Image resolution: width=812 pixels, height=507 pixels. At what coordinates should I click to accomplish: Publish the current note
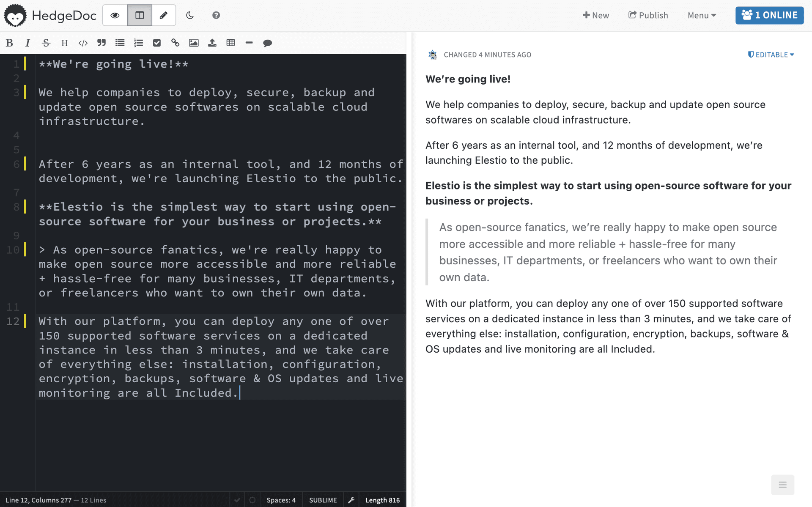tap(648, 15)
